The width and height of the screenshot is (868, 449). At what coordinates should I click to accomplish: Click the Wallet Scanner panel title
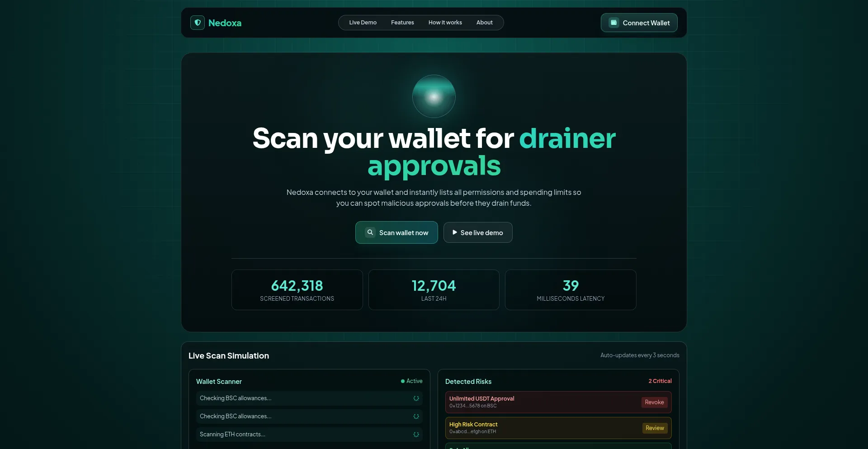tap(219, 382)
